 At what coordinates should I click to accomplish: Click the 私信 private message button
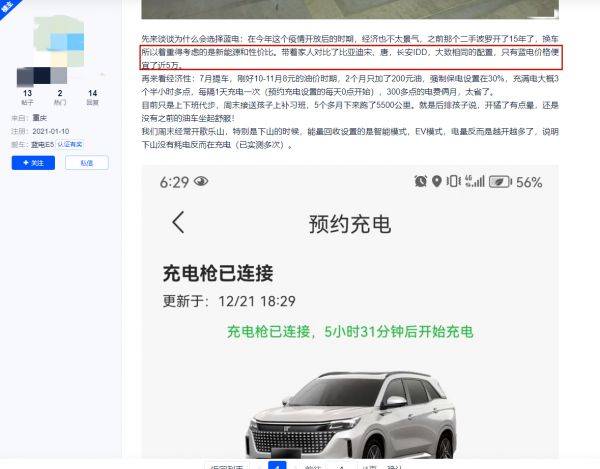pyautogui.click(x=87, y=162)
